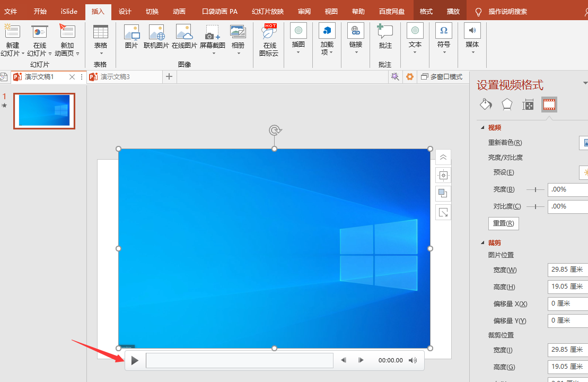The image size is (588, 382).
Task: Open the 在线幻灯片 dropdown arrow
Action: (x=50, y=54)
